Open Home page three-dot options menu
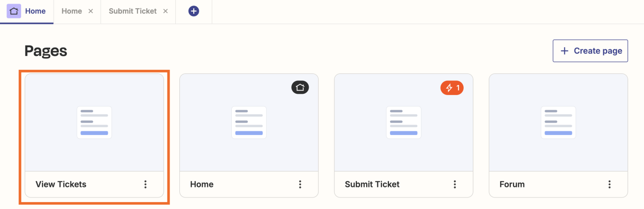The width and height of the screenshot is (644, 209). (300, 184)
